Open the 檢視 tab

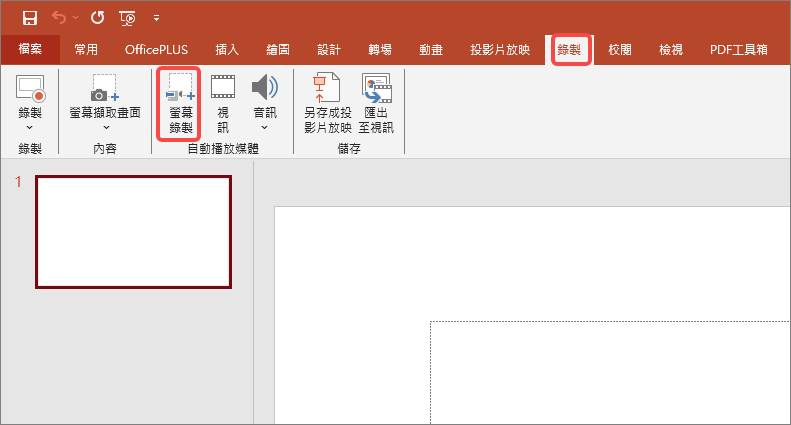671,49
